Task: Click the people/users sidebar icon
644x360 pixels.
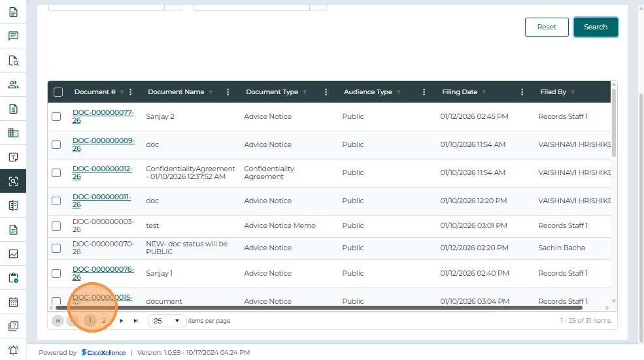Action: 13,84
